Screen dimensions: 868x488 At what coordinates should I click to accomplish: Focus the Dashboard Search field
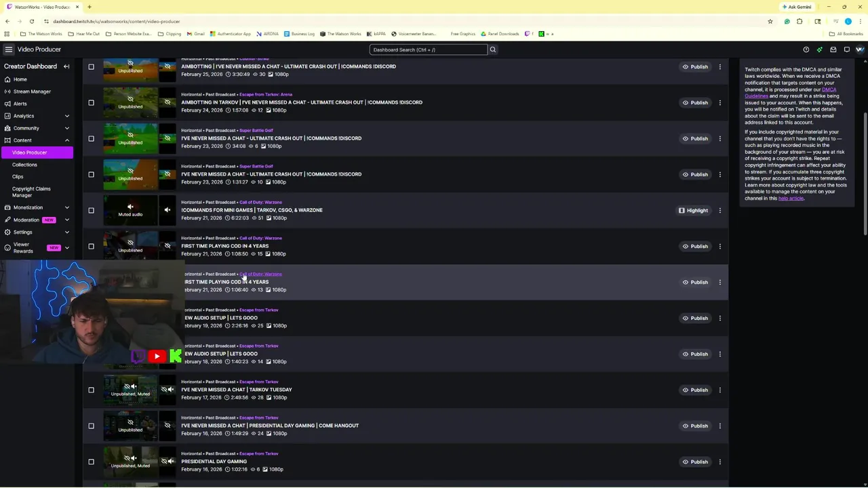(x=429, y=49)
